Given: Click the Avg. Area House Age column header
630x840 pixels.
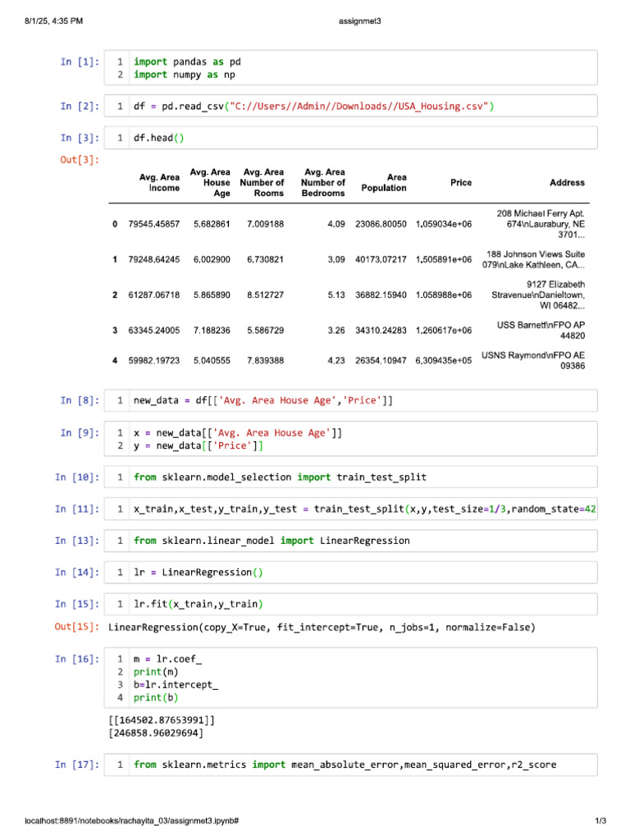Looking at the screenshot, I should [210, 183].
